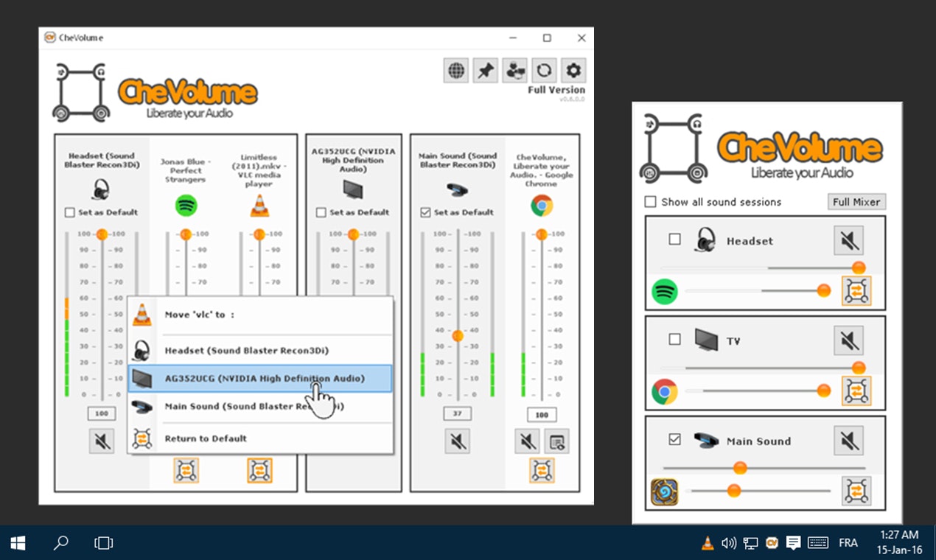
Task: Mute Headset in the mini mixer
Action: pyautogui.click(x=849, y=241)
